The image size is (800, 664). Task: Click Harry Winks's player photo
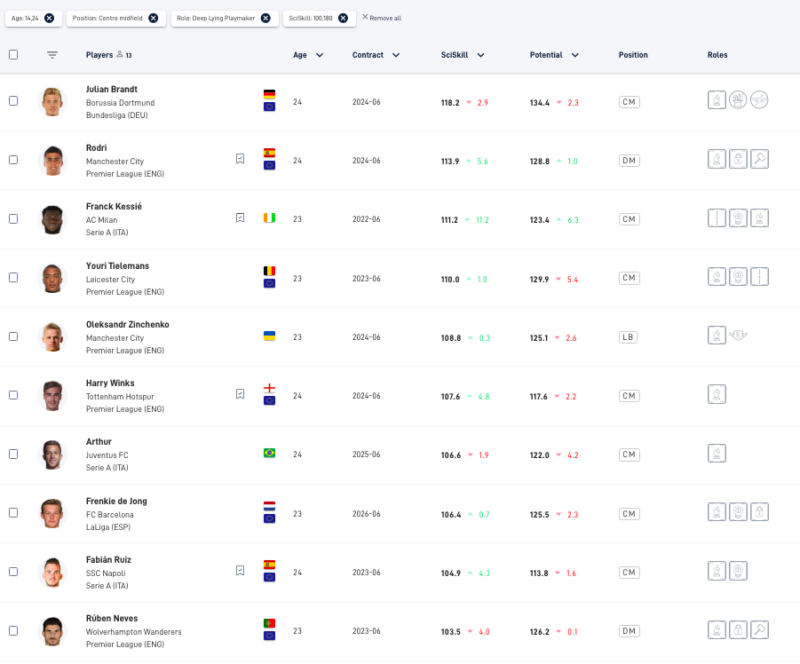click(x=52, y=396)
